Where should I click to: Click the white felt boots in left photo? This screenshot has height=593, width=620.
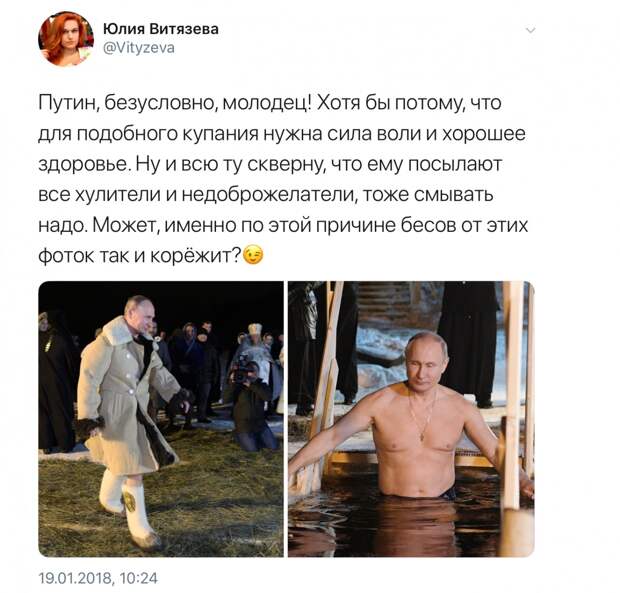tap(129, 510)
